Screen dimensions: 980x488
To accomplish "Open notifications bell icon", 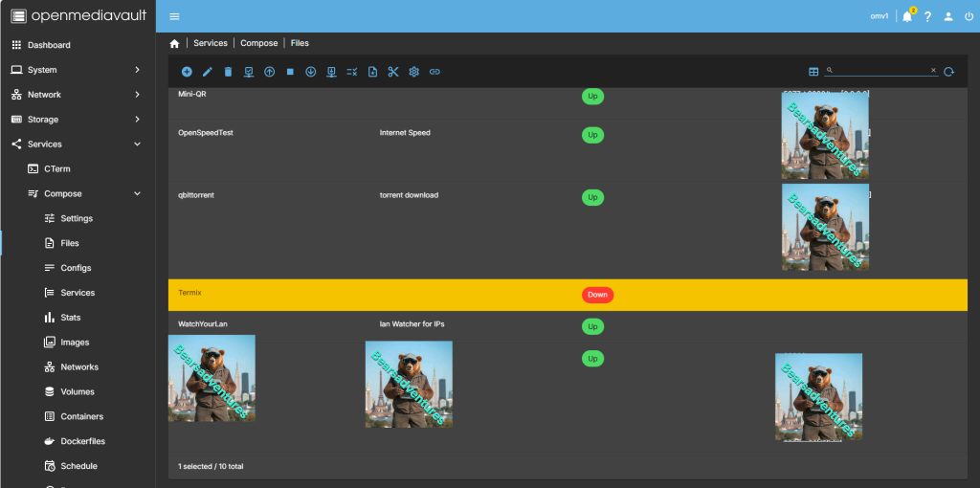I will pos(906,16).
